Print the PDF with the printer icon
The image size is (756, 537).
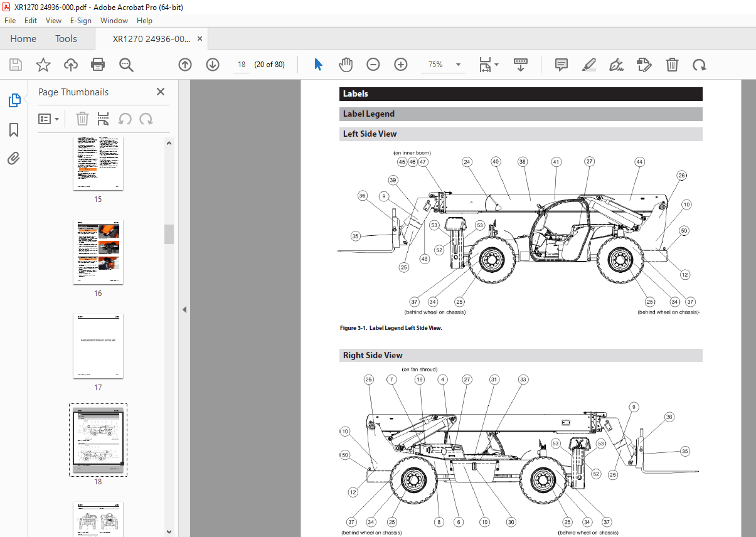point(98,65)
